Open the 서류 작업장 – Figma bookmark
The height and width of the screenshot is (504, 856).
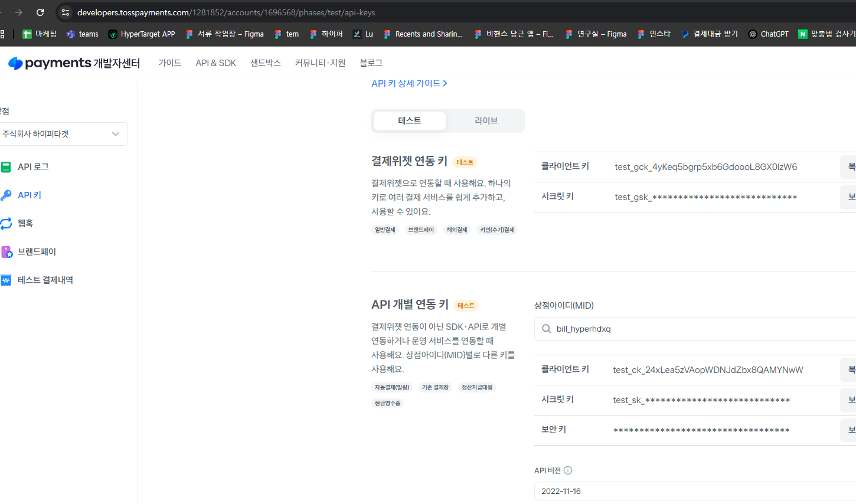[x=224, y=34]
